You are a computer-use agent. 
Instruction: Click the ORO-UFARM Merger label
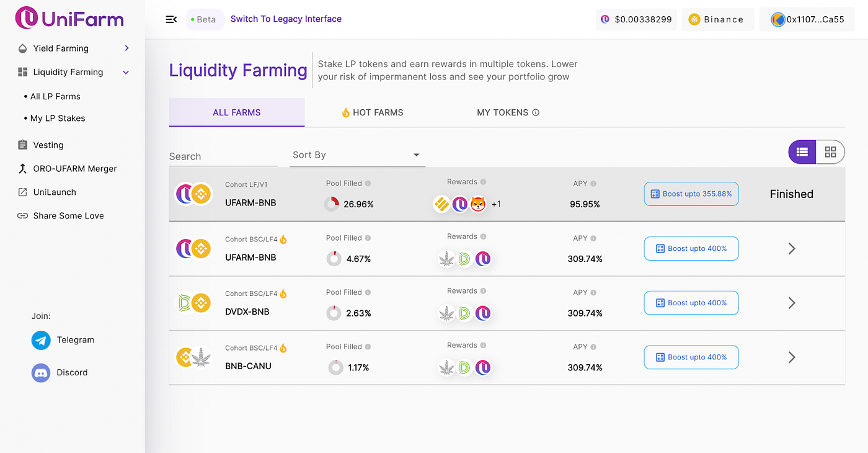(75, 168)
